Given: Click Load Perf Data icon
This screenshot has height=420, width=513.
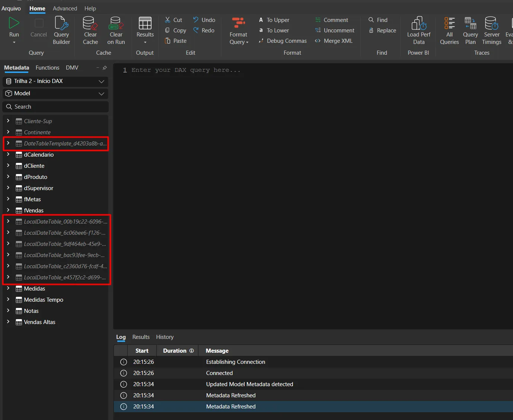Looking at the screenshot, I should coord(418,23).
